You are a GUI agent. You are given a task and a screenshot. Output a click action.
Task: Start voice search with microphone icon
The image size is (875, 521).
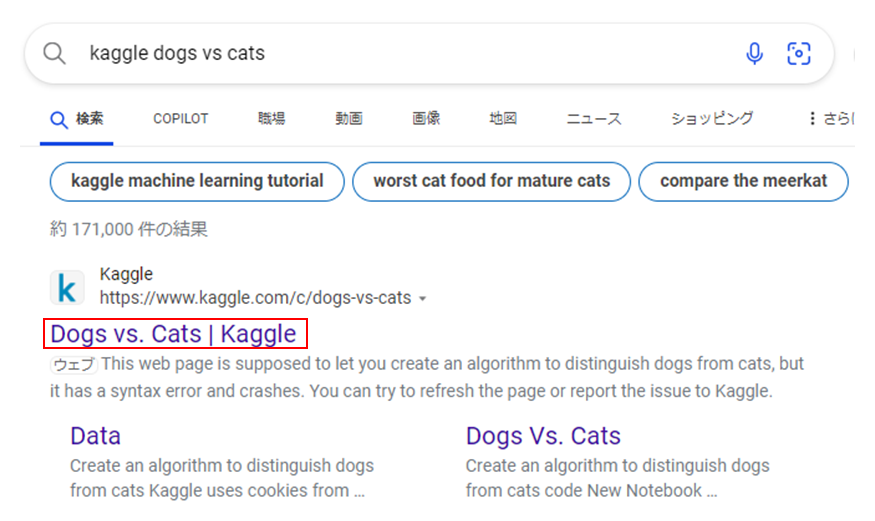pyautogui.click(x=754, y=54)
